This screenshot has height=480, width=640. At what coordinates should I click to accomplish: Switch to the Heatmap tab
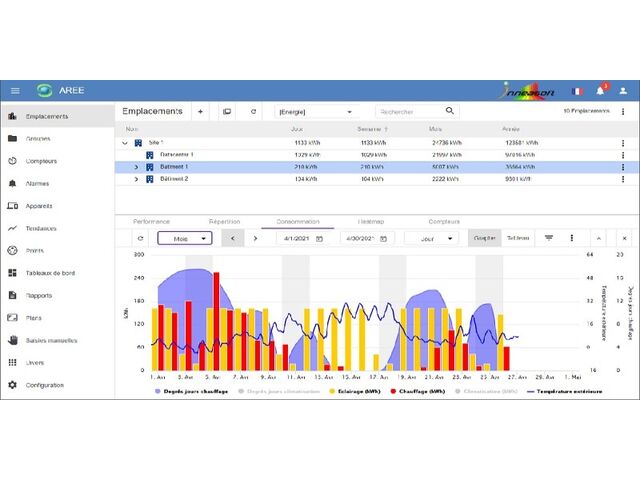pos(371,220)
